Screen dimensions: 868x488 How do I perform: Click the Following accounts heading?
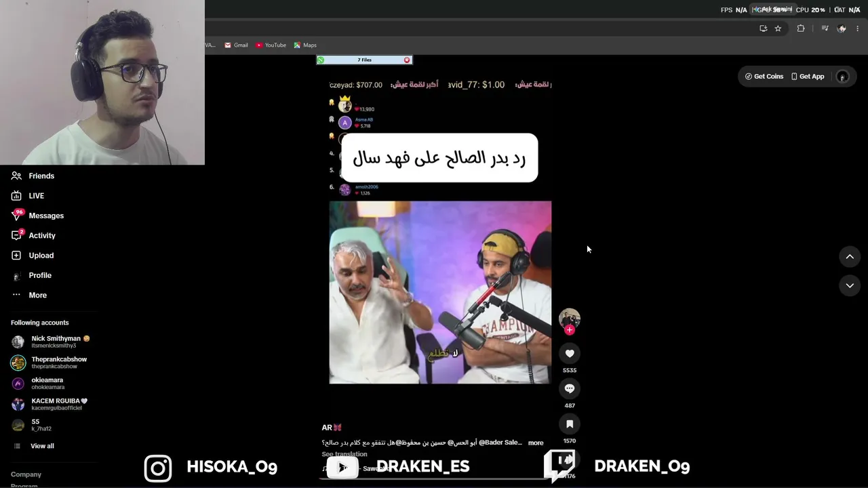40,323
